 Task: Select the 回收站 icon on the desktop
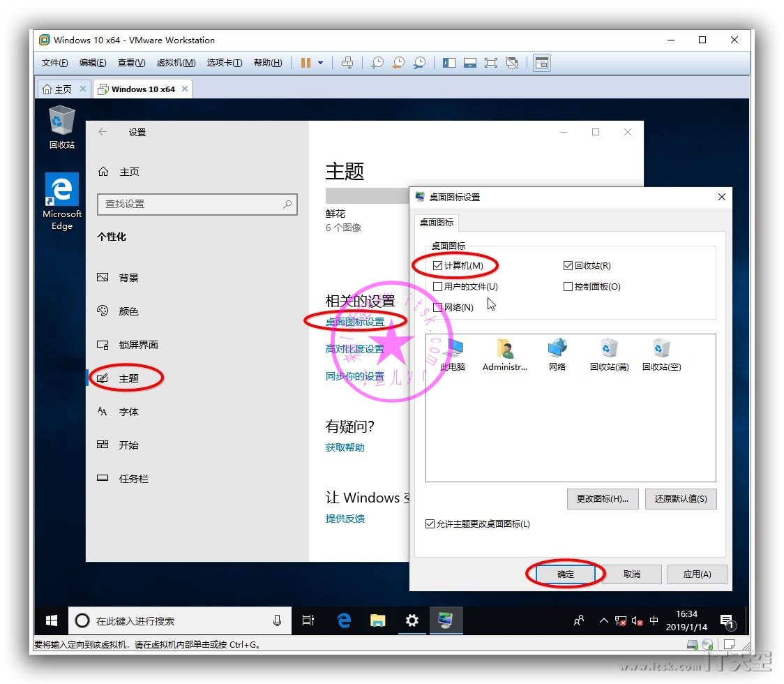pos(62,128)
